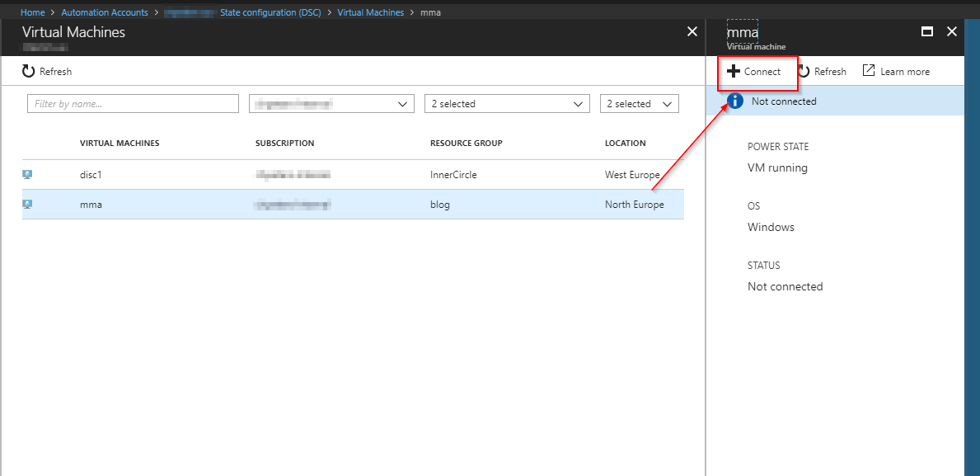Maximize the mma blade
Viewport: 980px width, 476px height.
[927, 32]
